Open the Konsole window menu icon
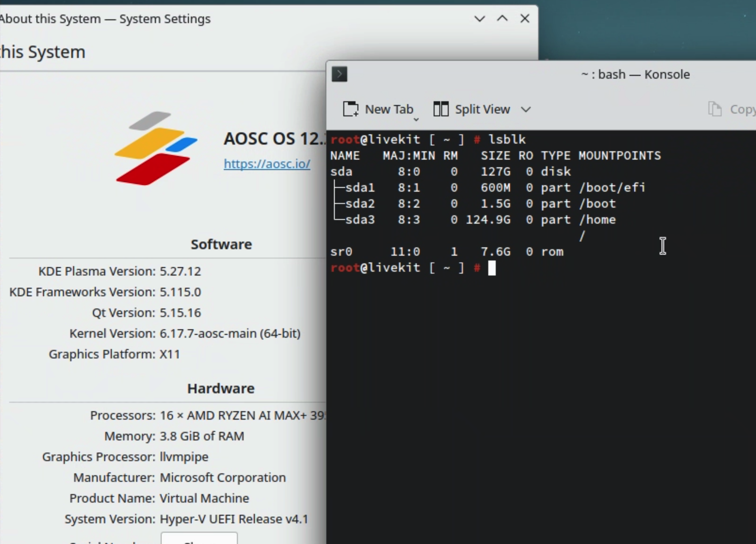 tap(340, 74)
